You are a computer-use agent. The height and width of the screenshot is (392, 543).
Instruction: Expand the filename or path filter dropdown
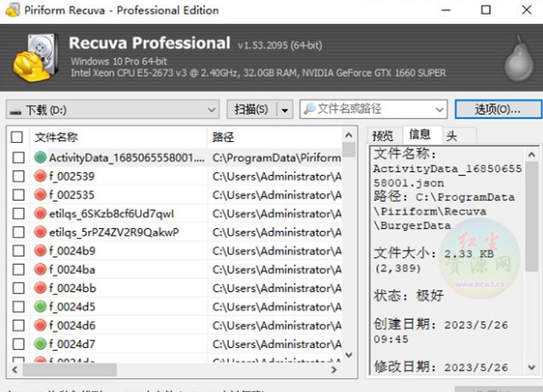(440, 110)
